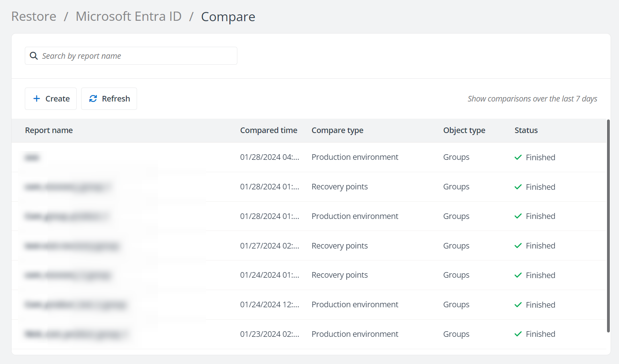Click the search magnifier icon
Viewport: 619px width, 364px height.
click(x=34, y=56)
